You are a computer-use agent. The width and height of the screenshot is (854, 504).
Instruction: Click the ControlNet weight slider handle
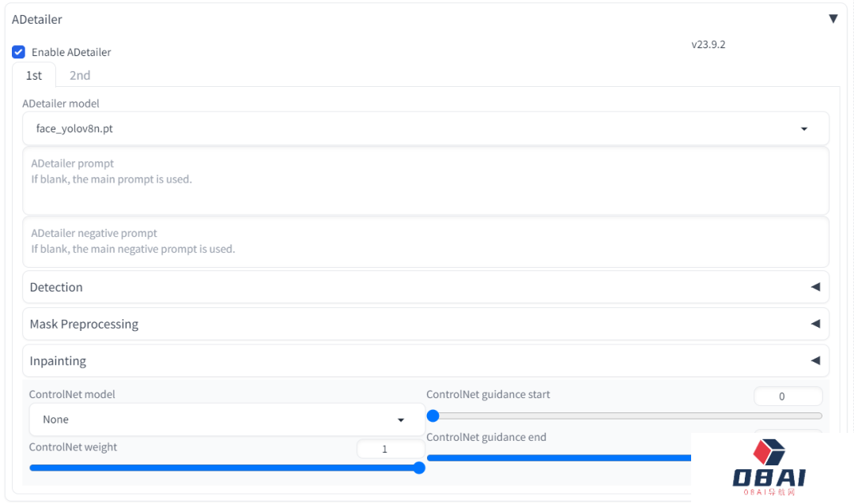(x=419, y=468)
